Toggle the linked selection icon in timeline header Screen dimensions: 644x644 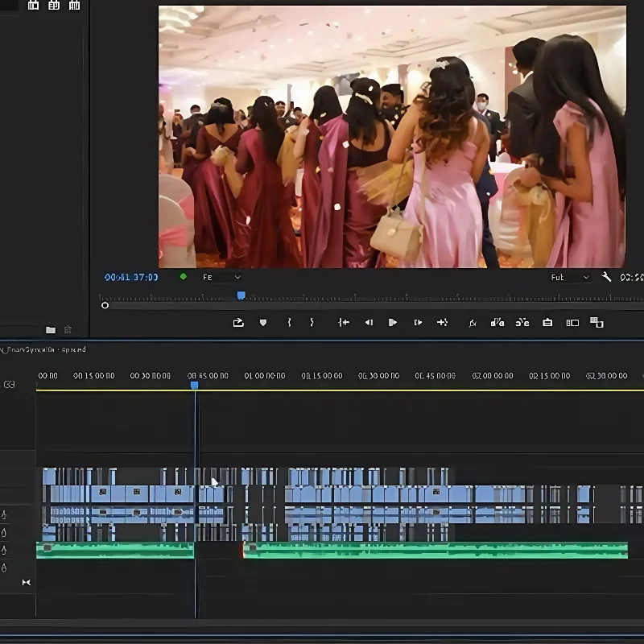(x=9, y=385)
